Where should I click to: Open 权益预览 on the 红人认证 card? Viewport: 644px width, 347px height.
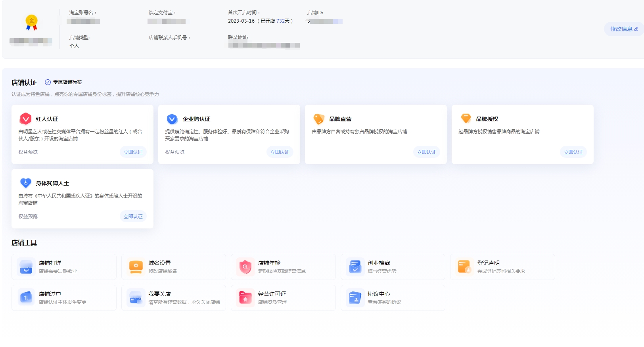[x=28, y=152]
